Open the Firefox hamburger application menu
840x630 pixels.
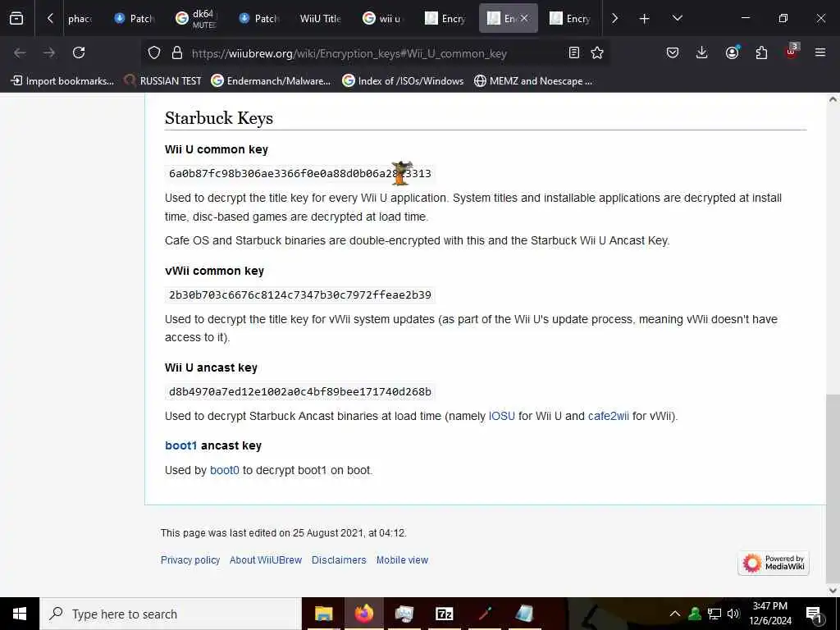pyautogui.click(x=820, y=52)
